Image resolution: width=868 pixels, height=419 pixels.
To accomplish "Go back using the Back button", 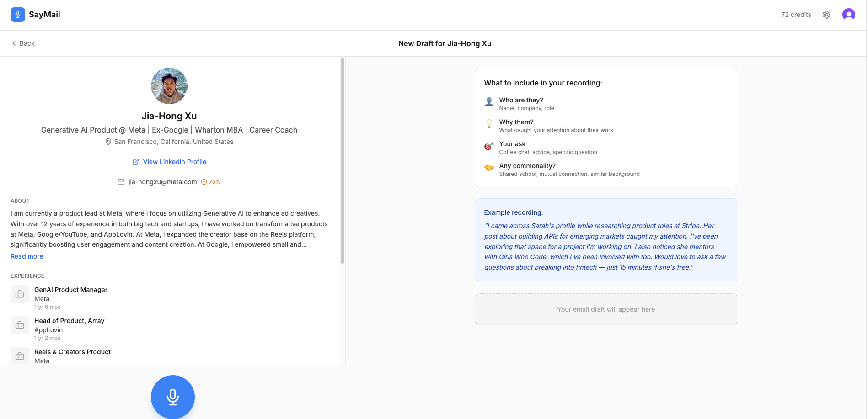I will point(23,43).
